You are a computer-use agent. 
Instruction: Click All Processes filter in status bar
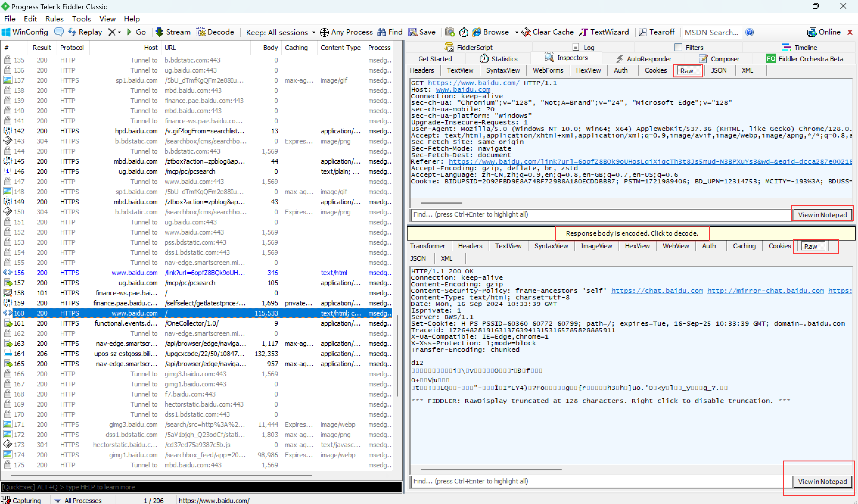coord(79,500)
